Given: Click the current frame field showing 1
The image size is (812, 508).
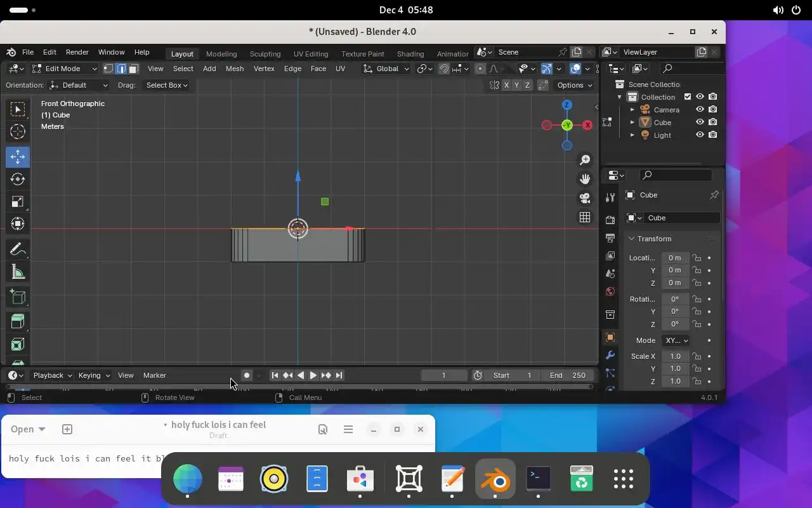Looking at the screenshot, I should (444, 375).
